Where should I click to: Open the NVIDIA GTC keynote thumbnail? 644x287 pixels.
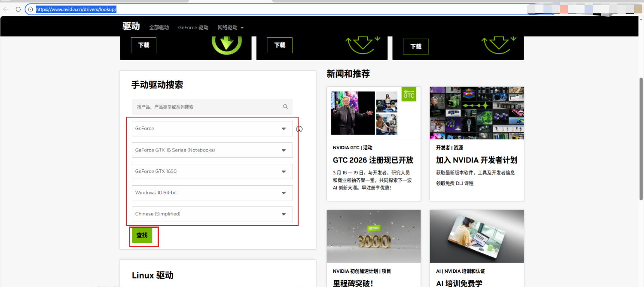pyautogui.click(x=374, y=113)
